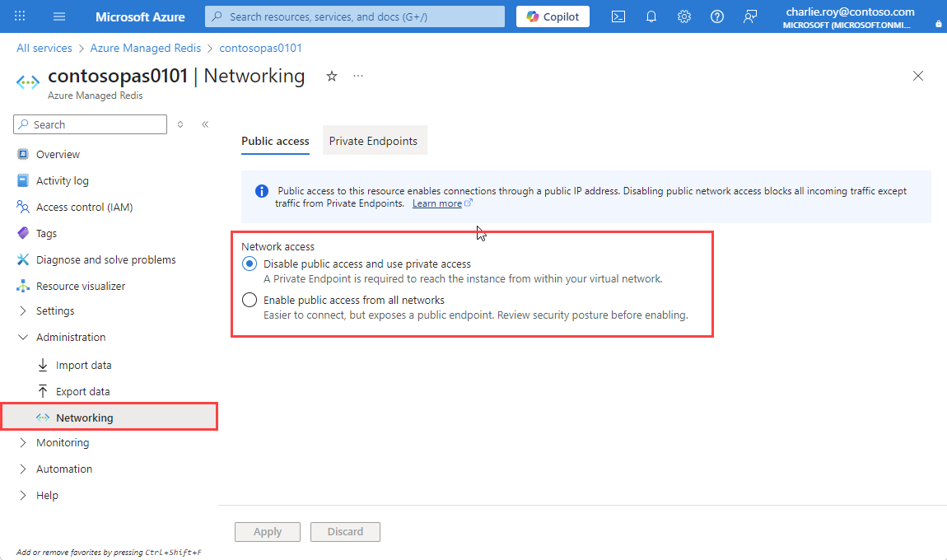Select Disable public access and use private access
The height and width of the screenshot is (560, 947).
(x=250, y=264)
